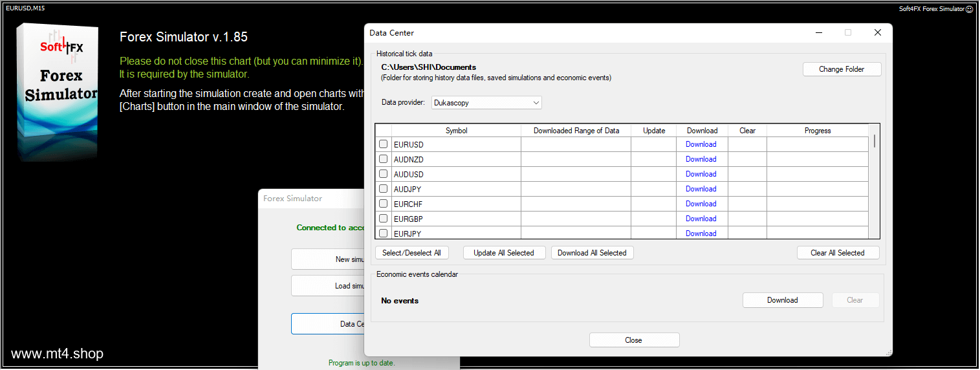Viewport: 980px width, 370px height.
Task: Click the EURUSD,M15 chart title
Action: 25,8
